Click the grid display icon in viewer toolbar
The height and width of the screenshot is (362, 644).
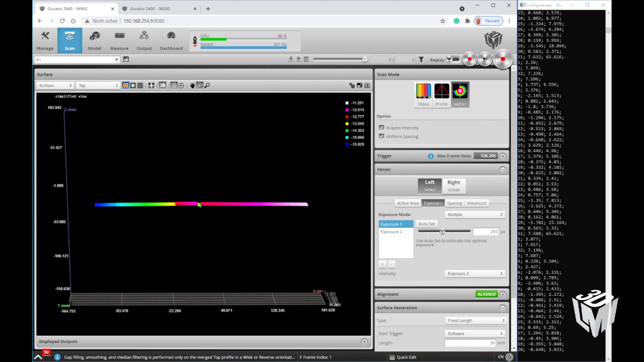click(174, 85)
